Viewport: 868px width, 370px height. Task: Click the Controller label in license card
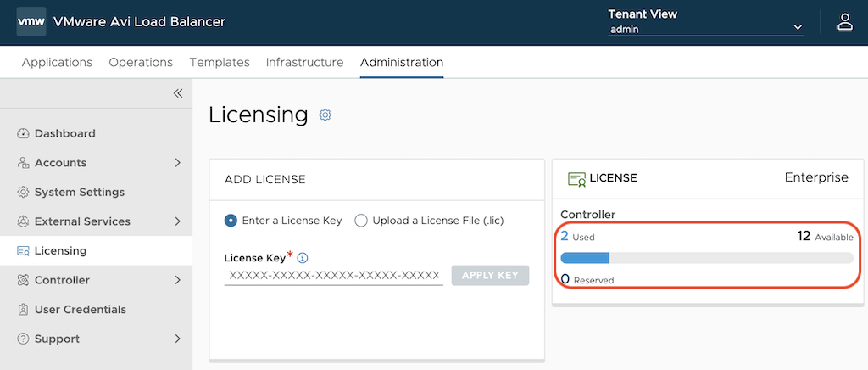588,215
